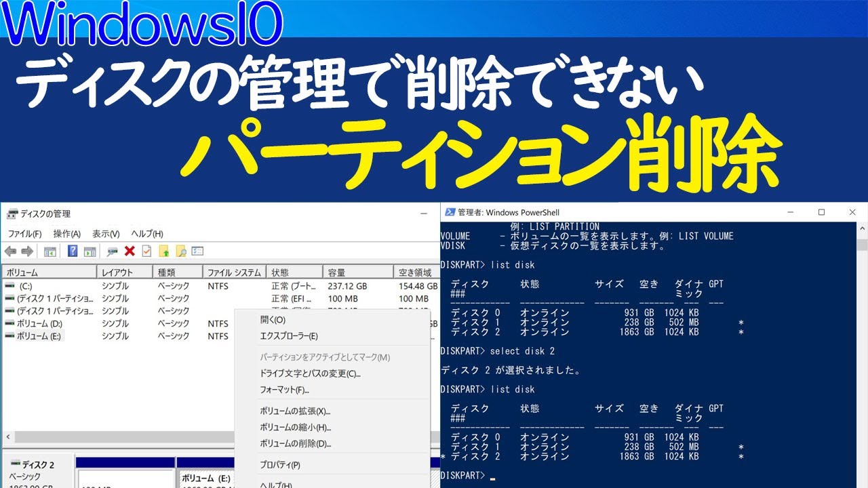Sort by the レイアウト column header
Image resolution: width=868 pixels, height=488 pixels.
point(125,272)
